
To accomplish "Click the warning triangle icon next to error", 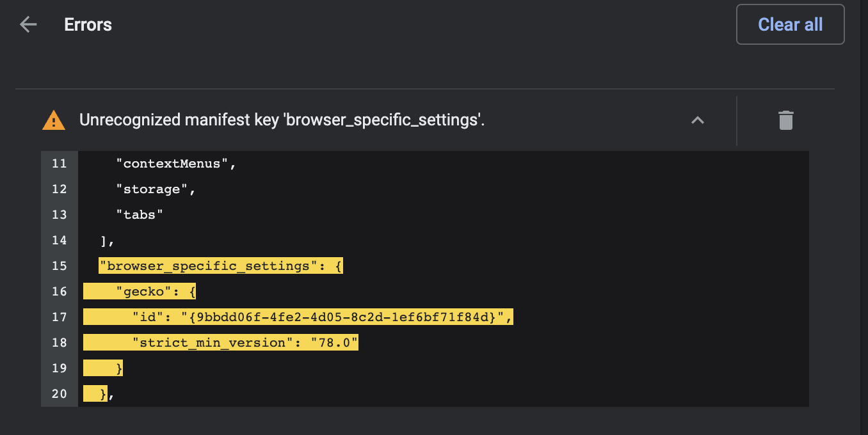I will pyautogui.click(x=54, y=120).
